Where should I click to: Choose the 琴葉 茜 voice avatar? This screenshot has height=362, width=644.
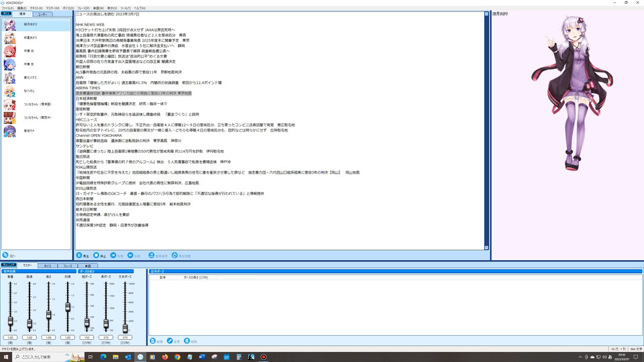pyautogui.click(x=10, y=52)
